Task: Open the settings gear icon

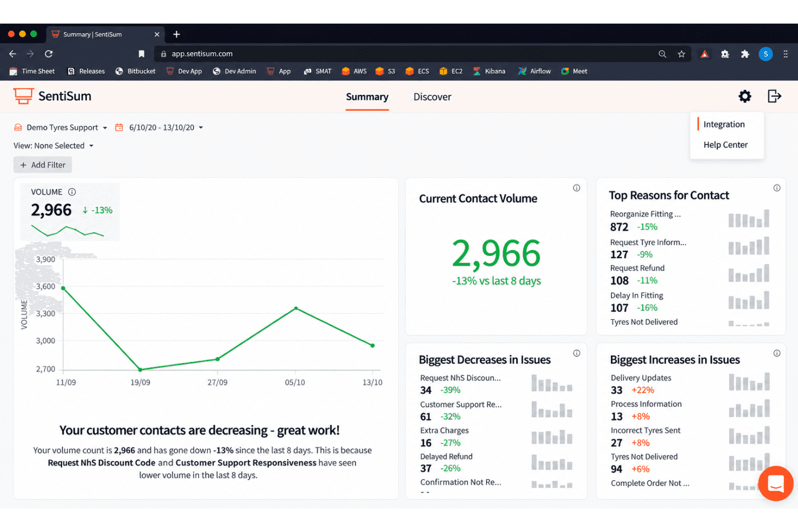Action: click(745, 96)
